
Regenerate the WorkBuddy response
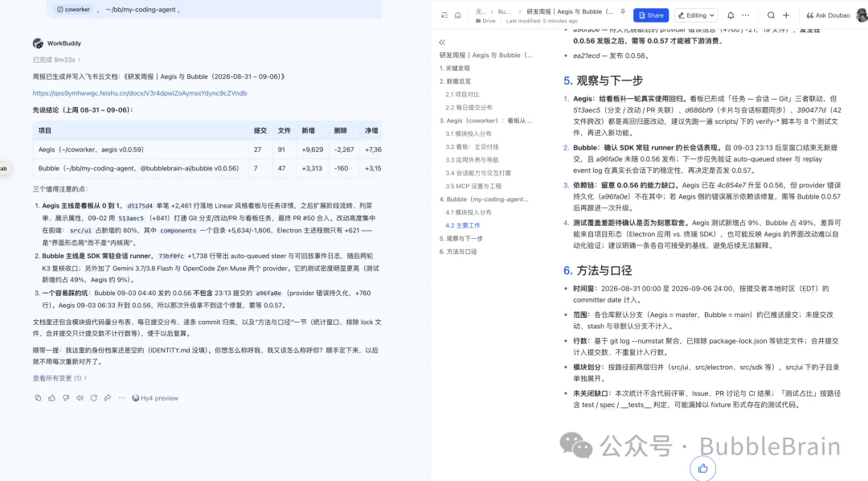pos(93,398)
